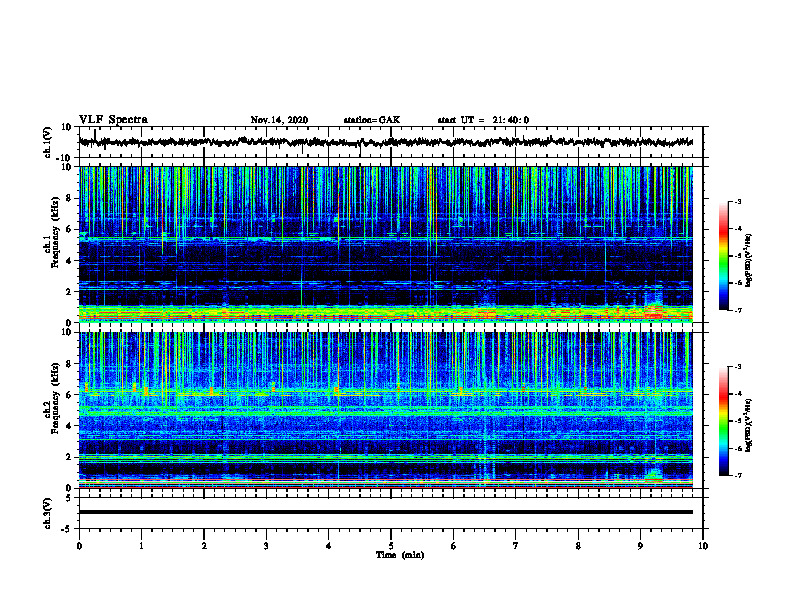
Task: Click the "8" kHz tick on ch.2 frequency axis
Action: pyautogui.click(x=70, y=364)
